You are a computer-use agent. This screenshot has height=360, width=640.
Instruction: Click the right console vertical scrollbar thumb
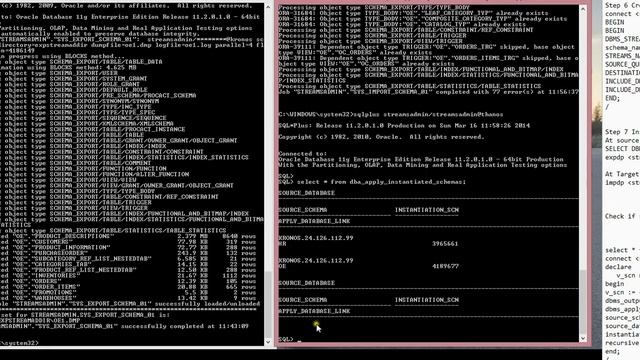[x=583, y=301]
